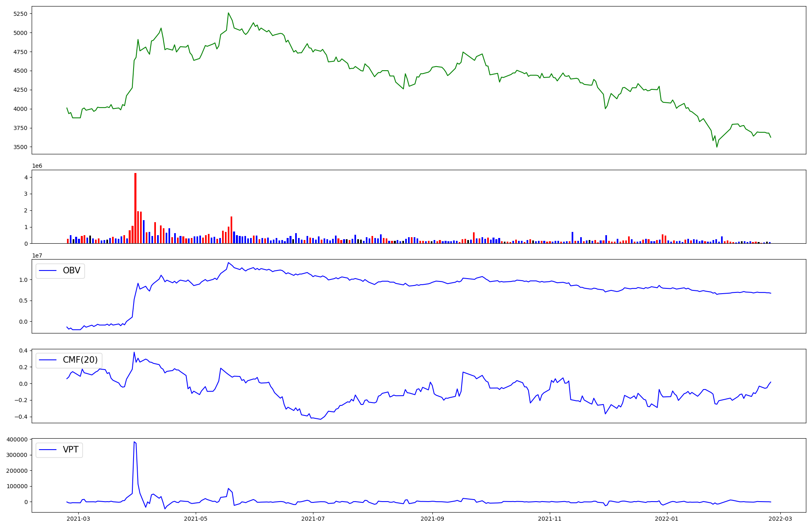Click the blue line sample in VPT legend
The image size is (812, 528).
point(48,450)
